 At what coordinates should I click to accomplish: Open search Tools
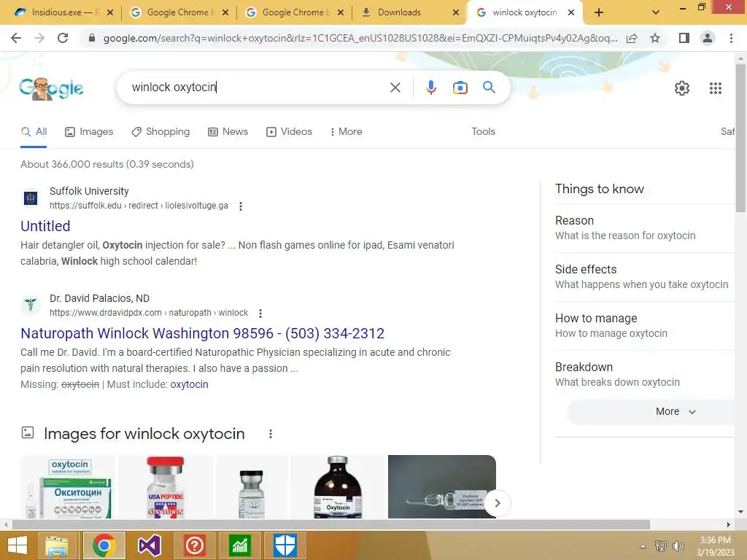(x=483, y=131)
